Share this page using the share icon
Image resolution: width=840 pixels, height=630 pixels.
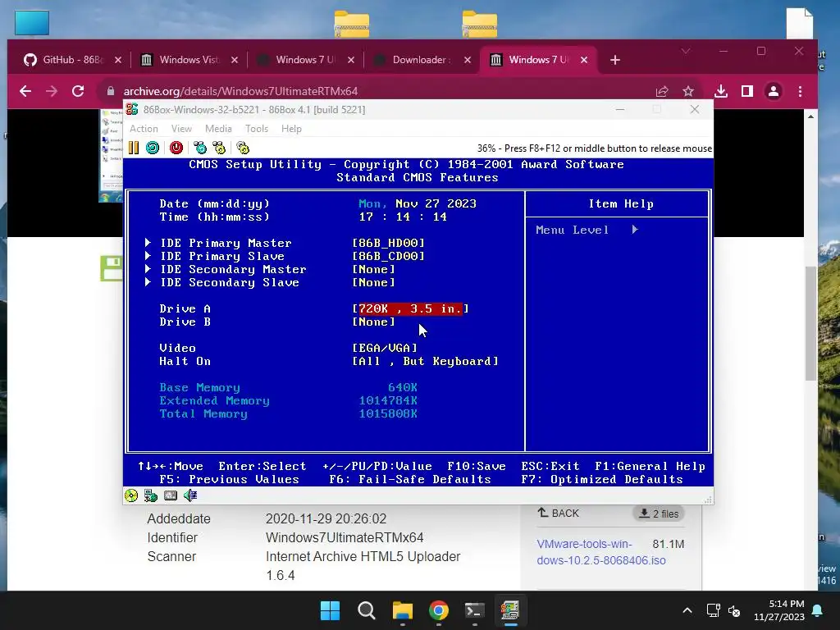coord(662,91)
